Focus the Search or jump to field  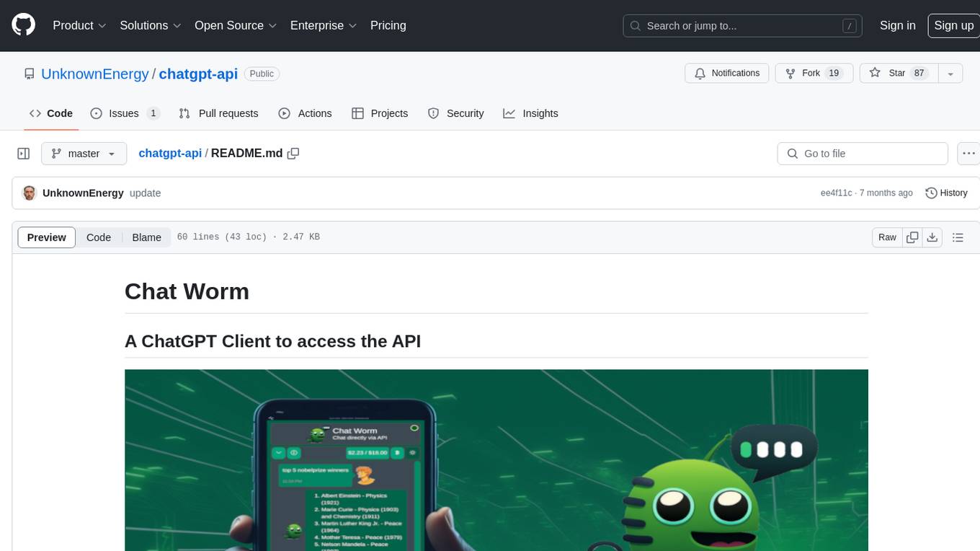(743, 26)
